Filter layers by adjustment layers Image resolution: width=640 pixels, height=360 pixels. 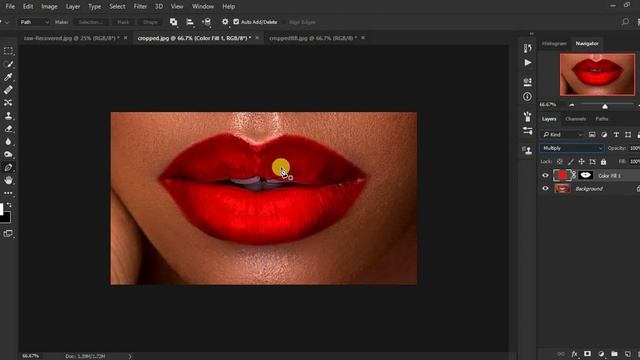(604, 135)
